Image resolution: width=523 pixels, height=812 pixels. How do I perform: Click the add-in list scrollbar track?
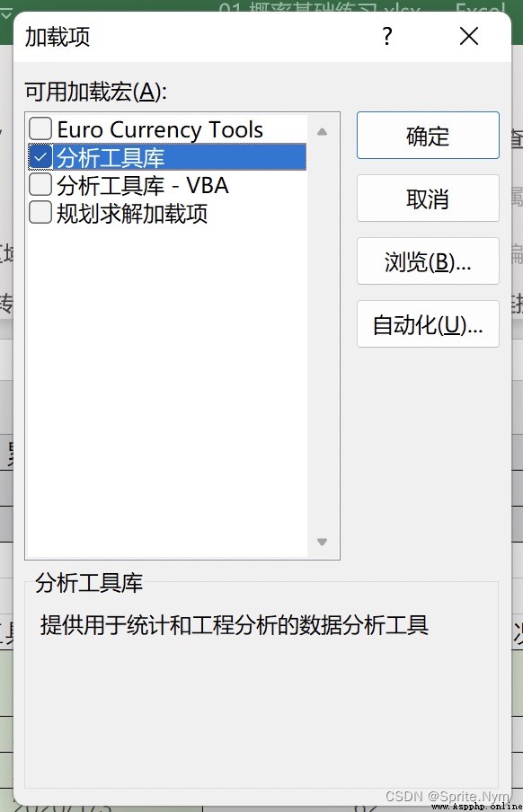(322, 337)
